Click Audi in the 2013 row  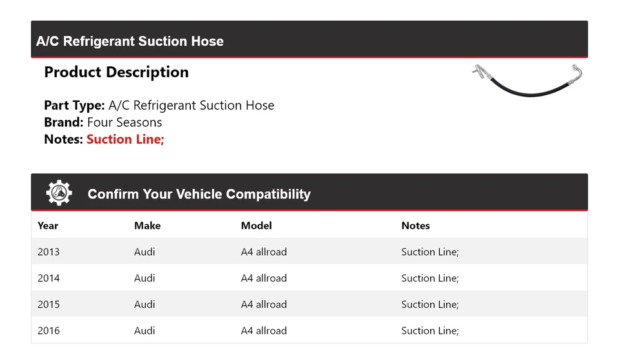(144, 252)
